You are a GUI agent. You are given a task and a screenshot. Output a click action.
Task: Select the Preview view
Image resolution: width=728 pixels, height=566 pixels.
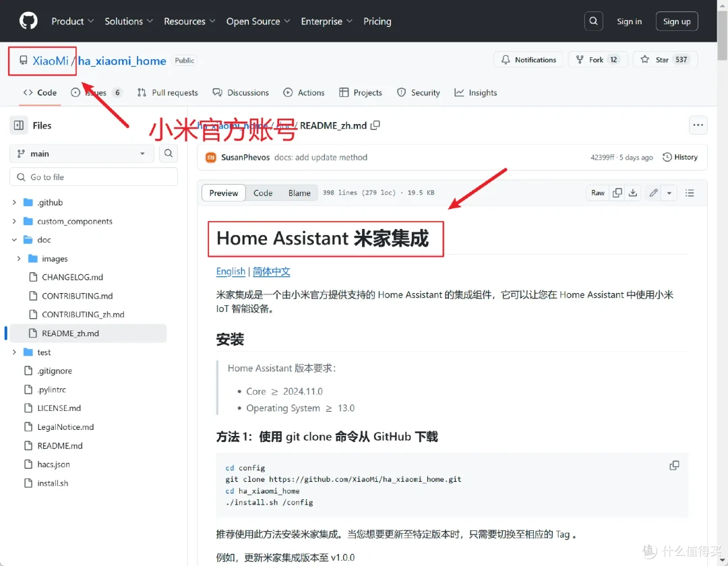point(223,193)
